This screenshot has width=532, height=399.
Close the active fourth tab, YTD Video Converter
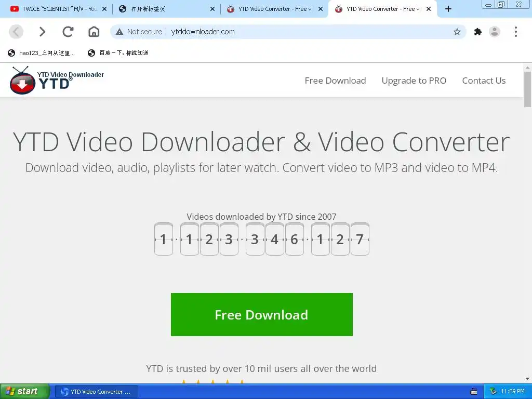[429, 9]
